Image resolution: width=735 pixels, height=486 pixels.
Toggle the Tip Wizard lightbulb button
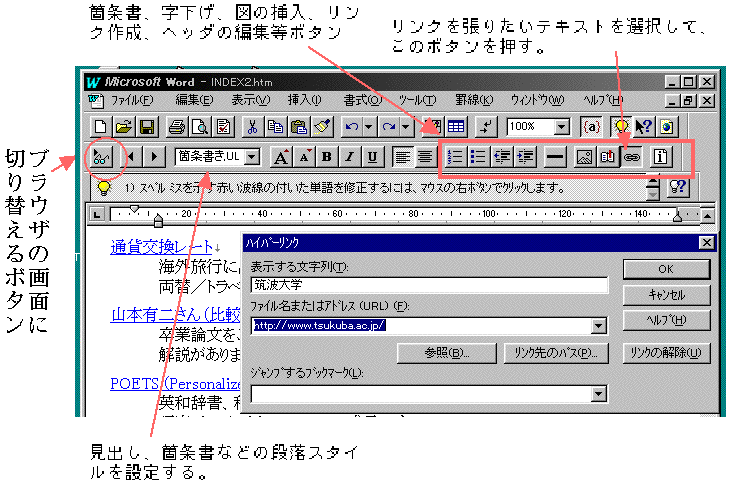pyautogui.click(x=621, y=127)
